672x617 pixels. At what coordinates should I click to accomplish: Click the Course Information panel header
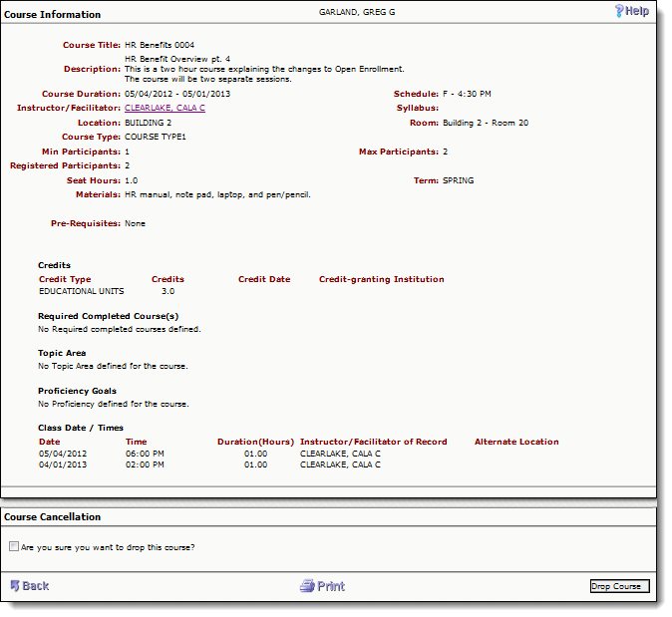point(52,15)
